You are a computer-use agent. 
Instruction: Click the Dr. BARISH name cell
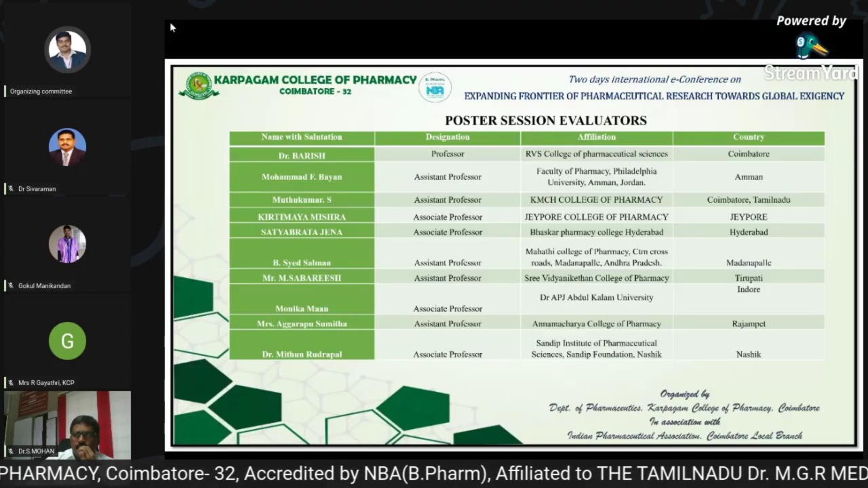[302, 155]
